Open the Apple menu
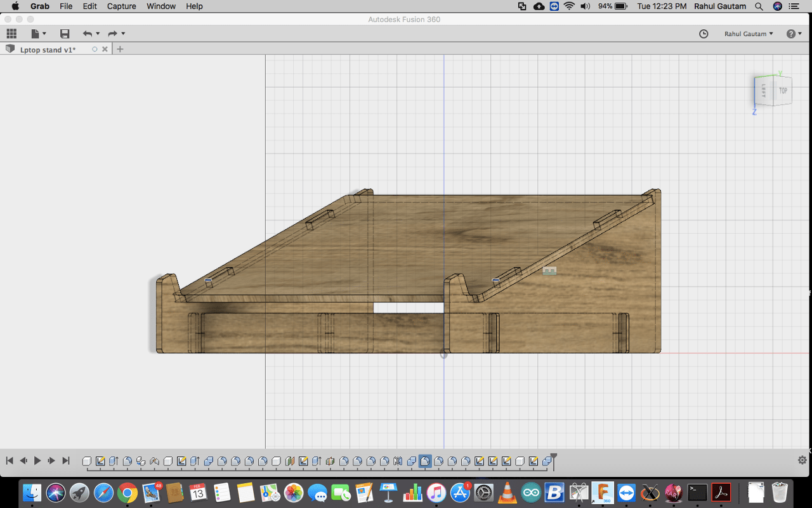The image size is (812, 508). click(x=15, y=6)
